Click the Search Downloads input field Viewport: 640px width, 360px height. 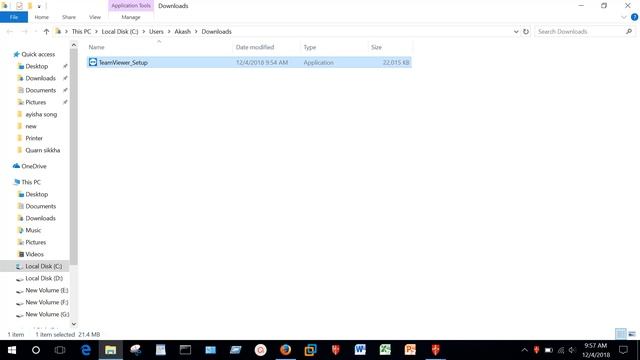(580, 31)
